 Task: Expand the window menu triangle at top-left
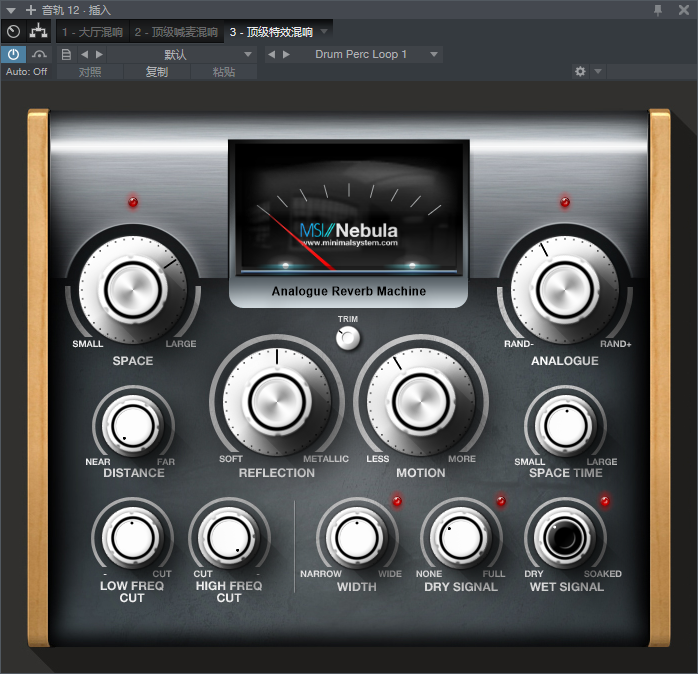point(11,10)
